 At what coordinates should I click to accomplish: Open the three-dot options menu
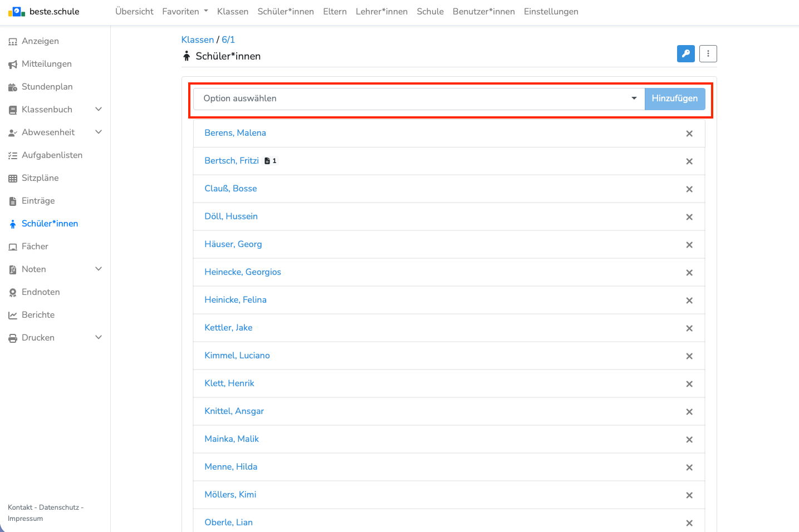click(x=708, y=54)
